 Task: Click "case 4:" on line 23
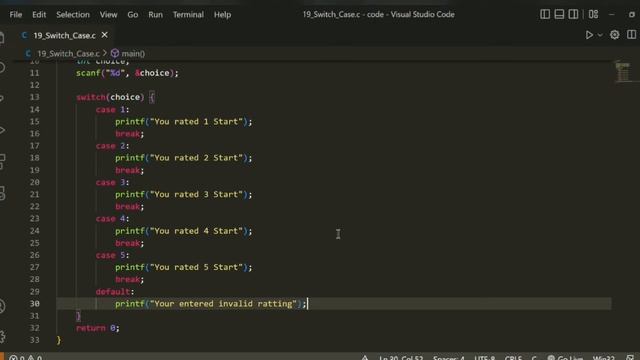point(112,219)
